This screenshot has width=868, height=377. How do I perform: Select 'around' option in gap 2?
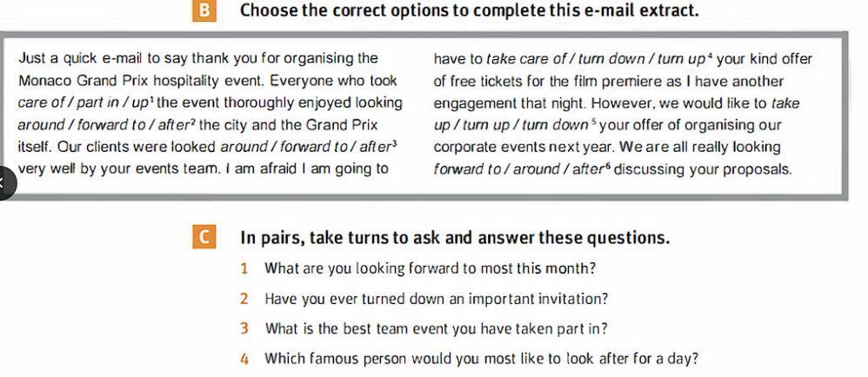coord(41,125)
